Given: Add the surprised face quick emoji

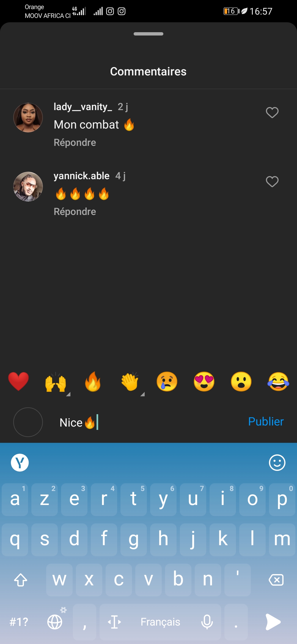Looking at the screenshot, I should pos(241,381).
